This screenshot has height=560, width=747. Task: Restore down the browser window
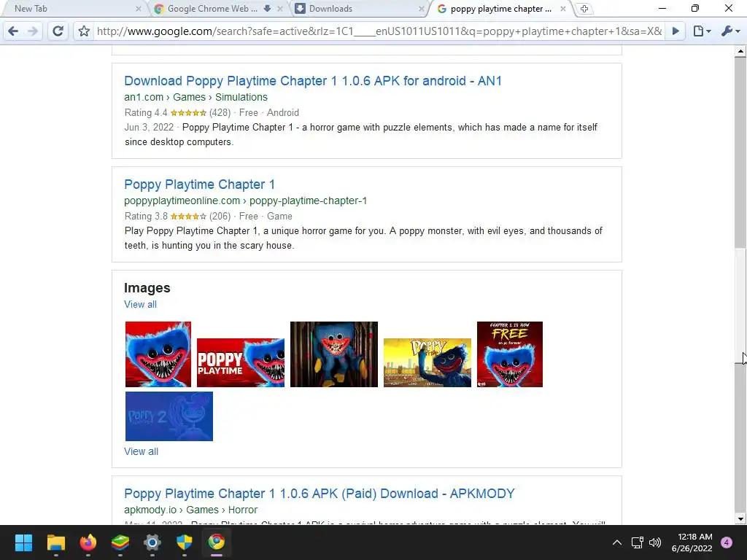(x=695, y=9)
